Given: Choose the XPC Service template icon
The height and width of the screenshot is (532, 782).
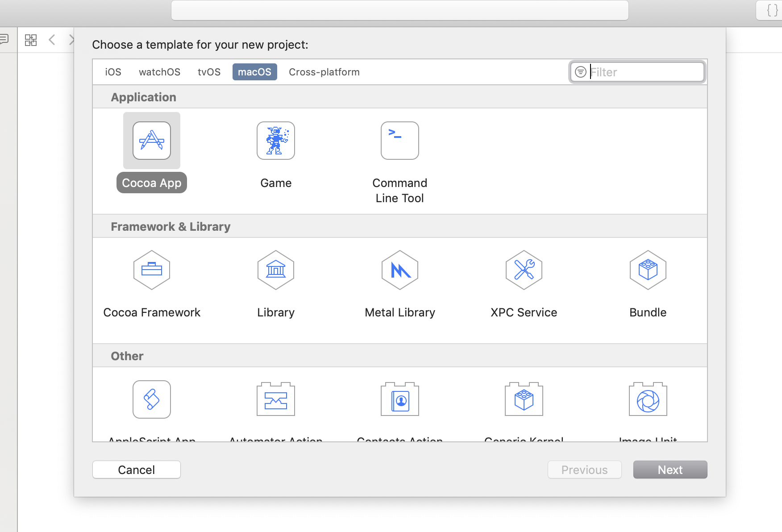Looking at the screenshot, I should [x=524, y=270].
